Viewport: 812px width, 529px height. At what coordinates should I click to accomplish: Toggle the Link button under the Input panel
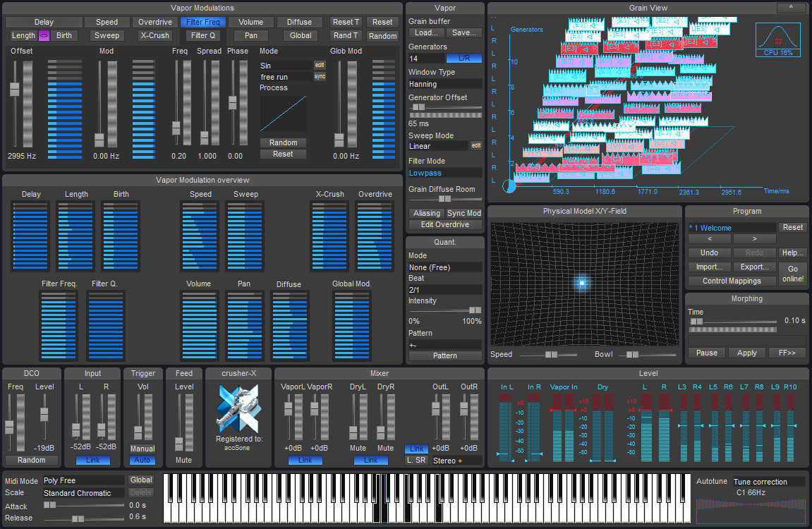(x=92, y=460)
